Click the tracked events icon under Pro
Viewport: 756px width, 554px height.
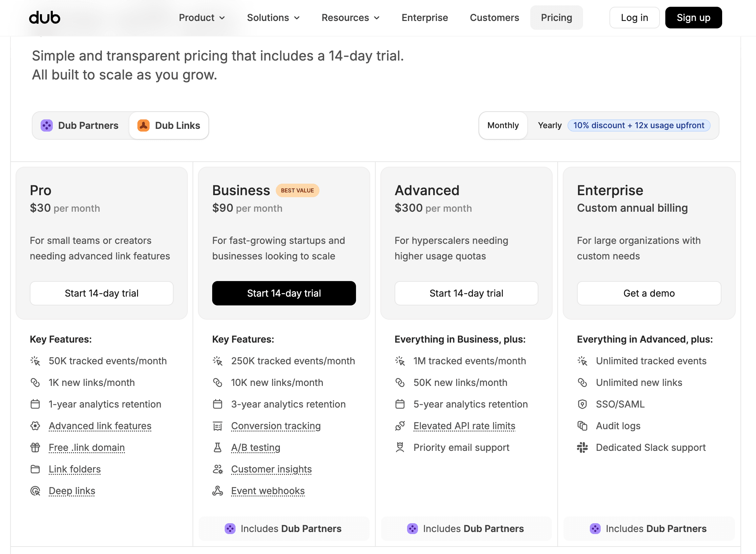[35, 361]
